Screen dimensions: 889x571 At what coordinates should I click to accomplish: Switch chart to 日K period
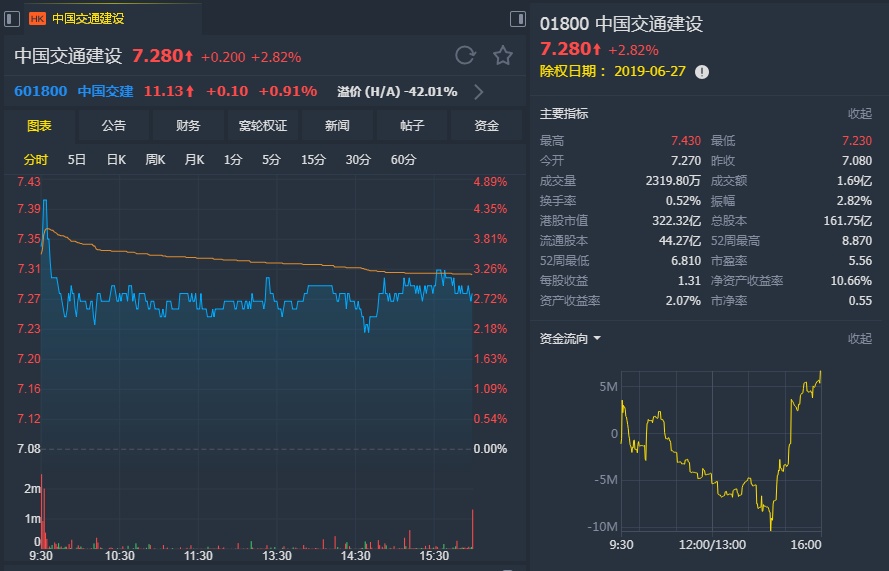pos(116,160)
